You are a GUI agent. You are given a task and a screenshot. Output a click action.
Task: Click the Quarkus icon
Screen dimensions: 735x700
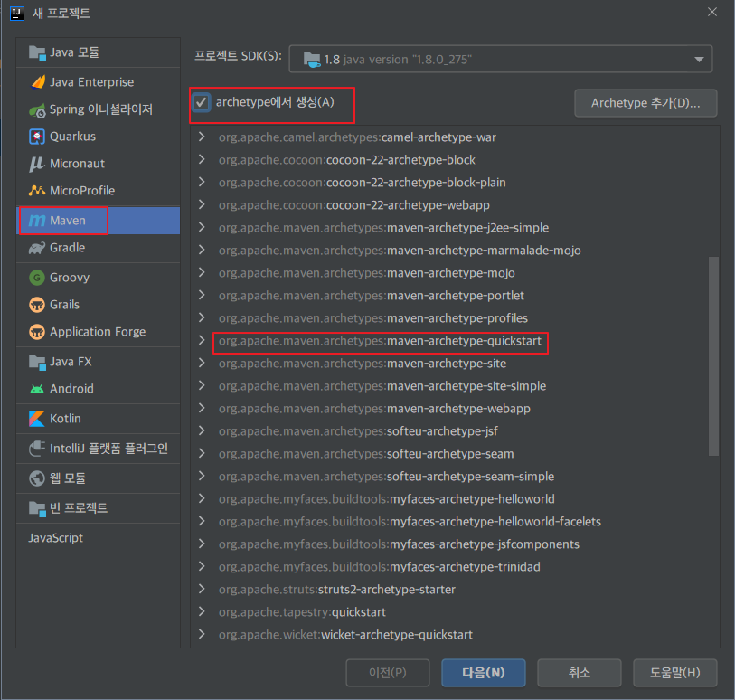pyautogui.click(x=37, y=137)
